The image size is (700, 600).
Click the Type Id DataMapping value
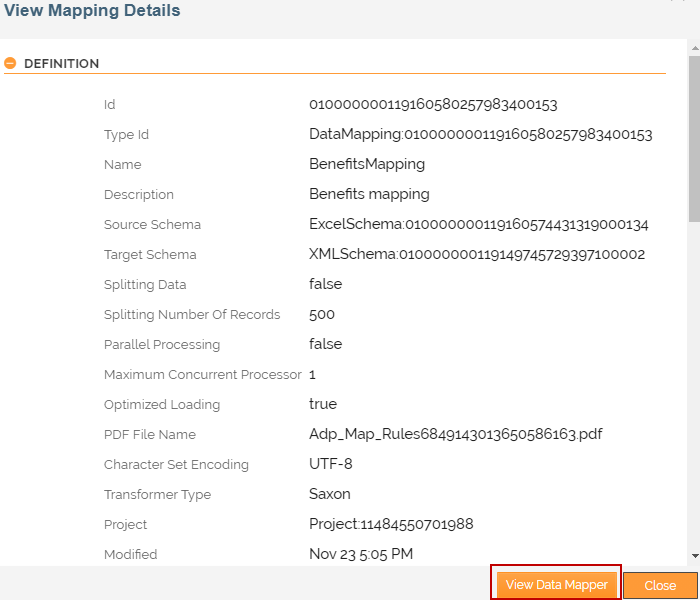tap(480, 134)
